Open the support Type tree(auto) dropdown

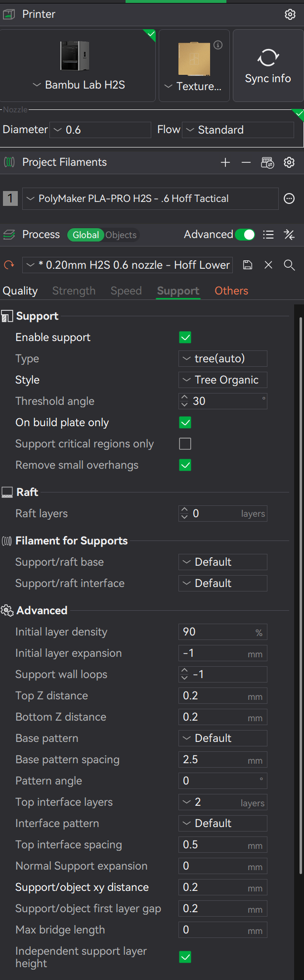pos(223,359)
